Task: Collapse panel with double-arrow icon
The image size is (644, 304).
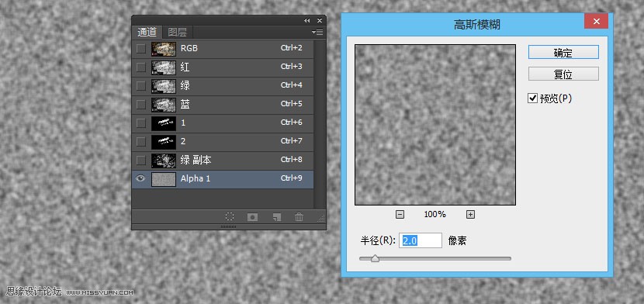Action: [306, 20]
